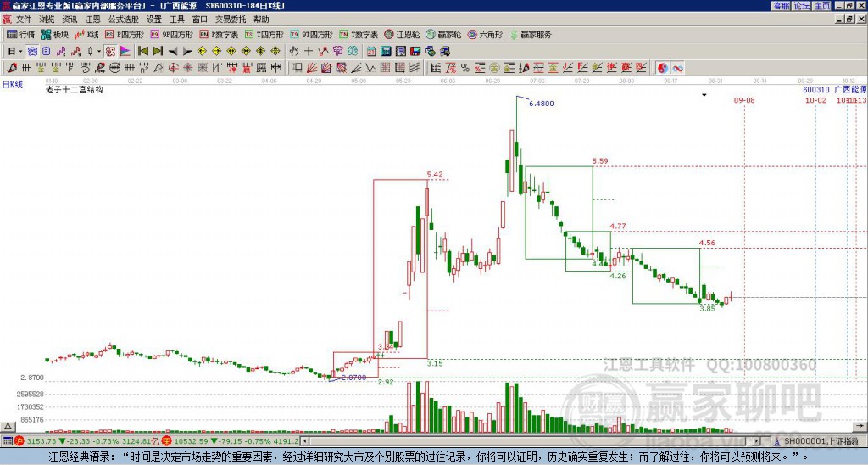Screen dimensions: 868x465
Task: Click the 论坛 link button
Action: 802,6
